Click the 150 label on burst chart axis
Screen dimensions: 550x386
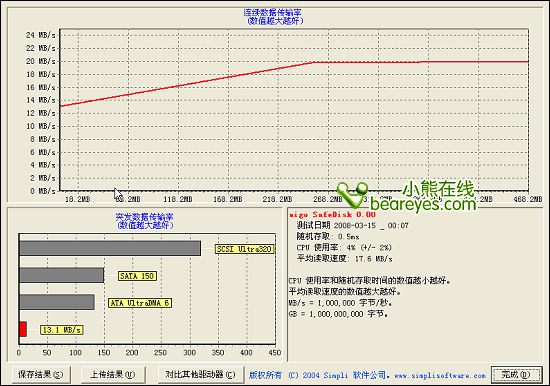pyautogui.click(x=104, y=353)
